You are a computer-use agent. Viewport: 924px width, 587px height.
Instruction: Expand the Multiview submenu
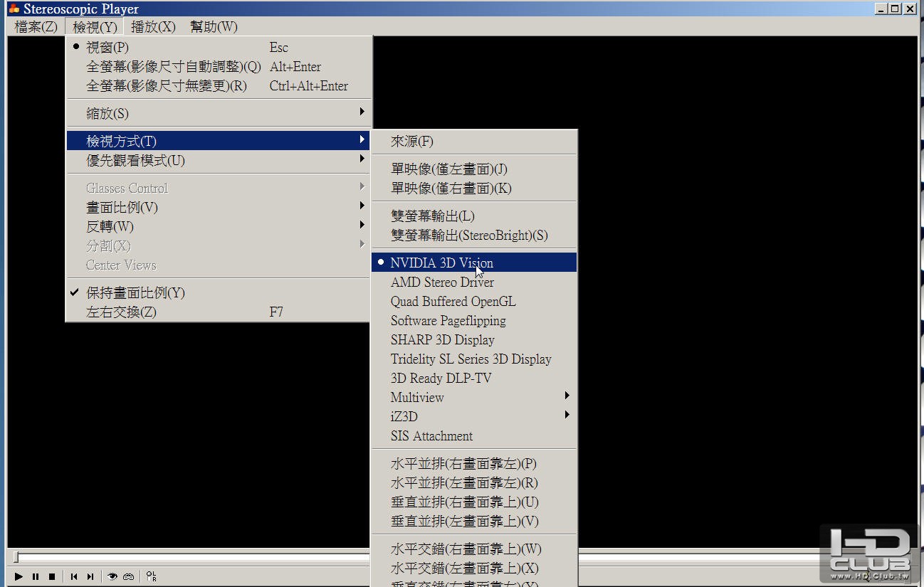(x=474, y=397)
